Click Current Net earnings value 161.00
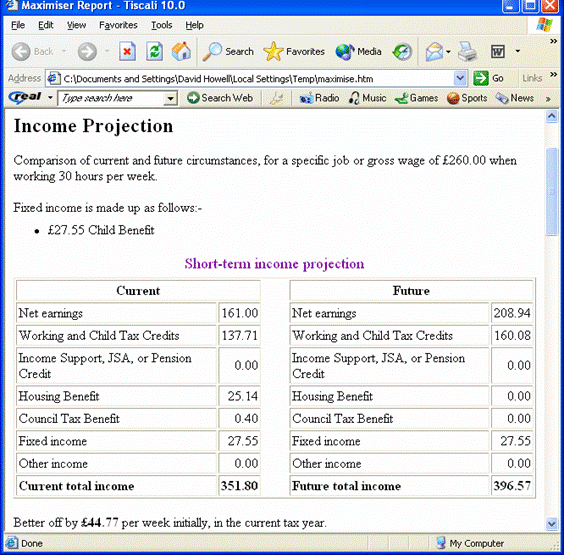The height and width of the screenshot is (556, 565). click(239, 313)
